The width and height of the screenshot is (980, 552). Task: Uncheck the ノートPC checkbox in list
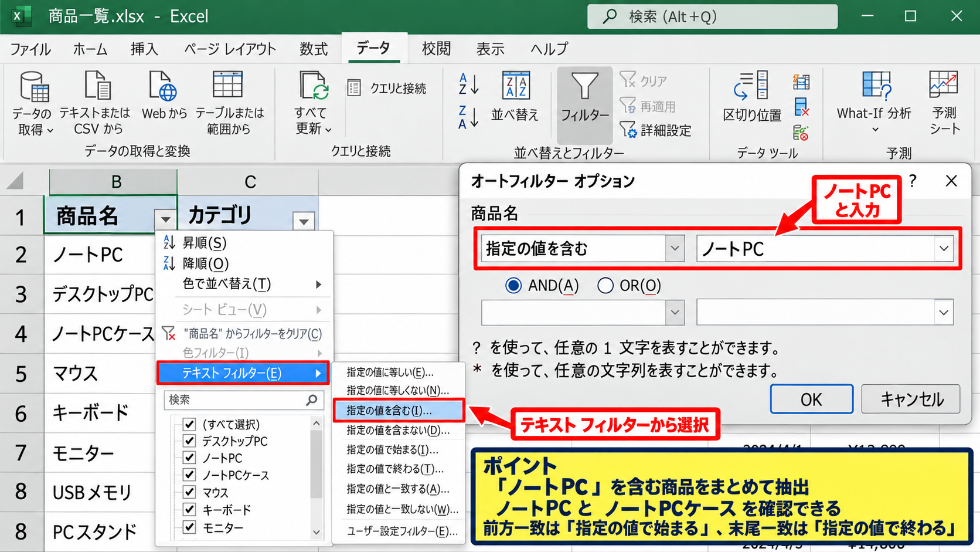point(189,458)
